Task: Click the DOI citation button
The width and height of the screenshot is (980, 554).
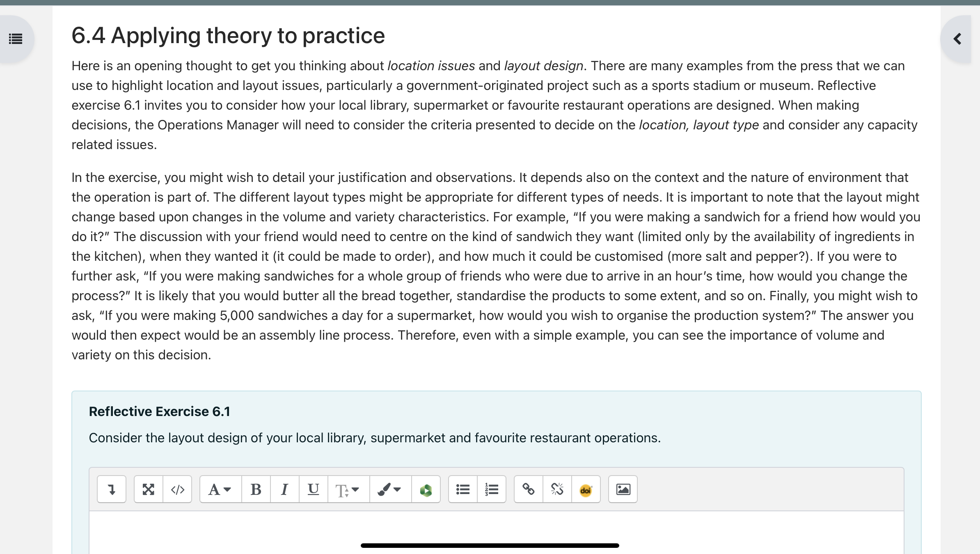Action: tap(586, 489)
